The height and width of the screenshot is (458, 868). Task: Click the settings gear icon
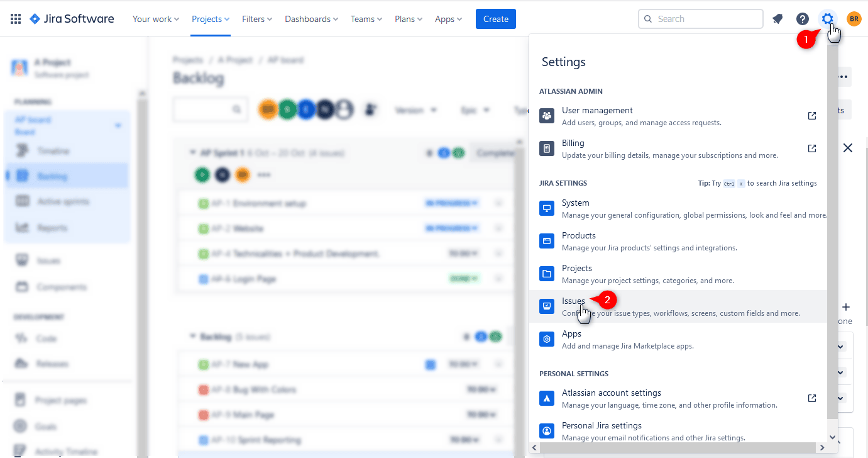pyautogui.click(x=828, y=19)
